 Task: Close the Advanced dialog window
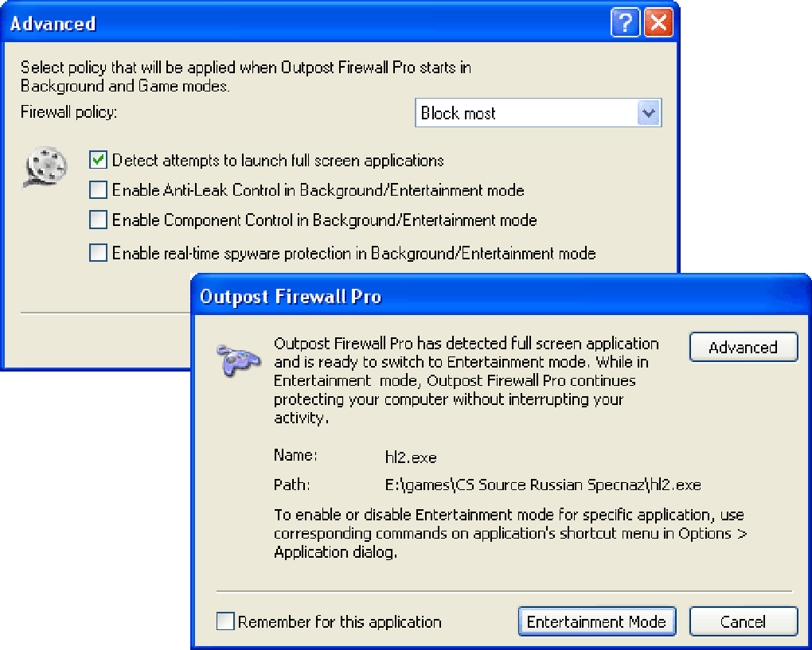[x=658, y=23]
